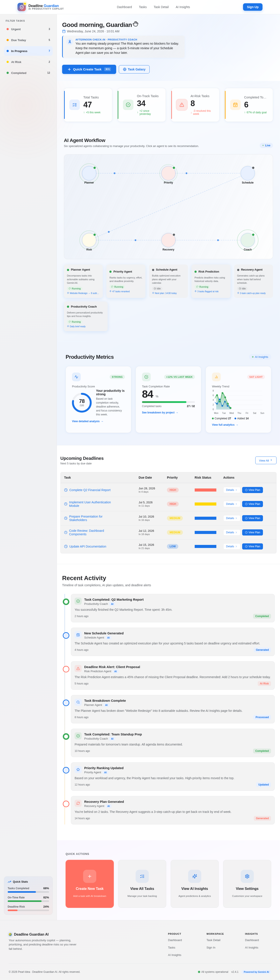Open See breakdown by project link
Screen dimensions: 280x980
(160, 412)
